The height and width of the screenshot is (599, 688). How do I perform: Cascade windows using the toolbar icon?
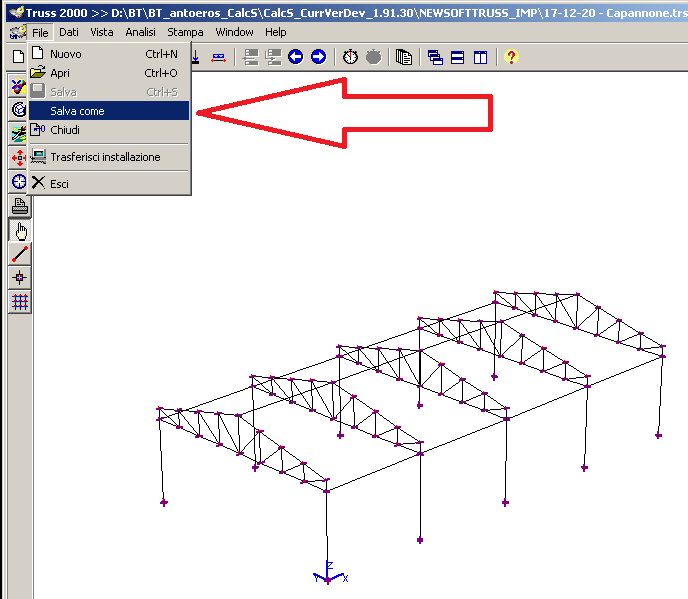pos(435,57)
